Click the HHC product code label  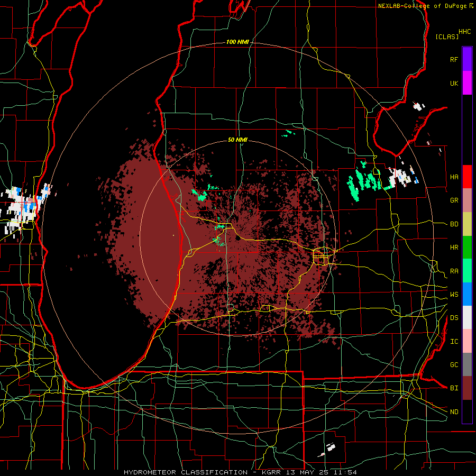[465, 32]
